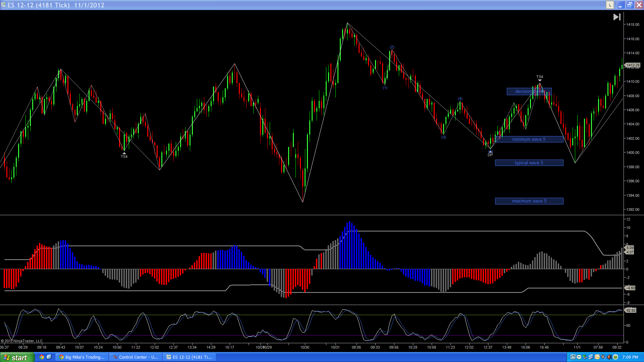Click the gray speaker tray icon

[x=603, y=357]
